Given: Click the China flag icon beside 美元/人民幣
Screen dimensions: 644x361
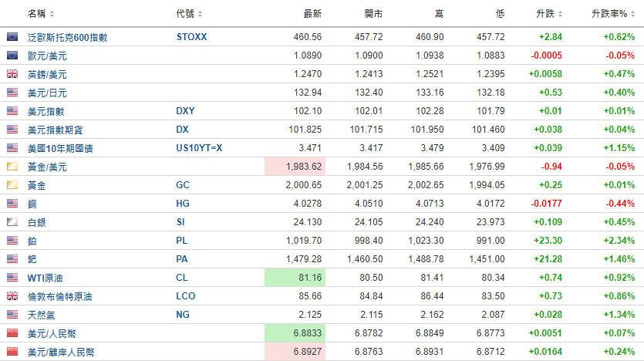Looking at the screenshot, I should [12, 333].
